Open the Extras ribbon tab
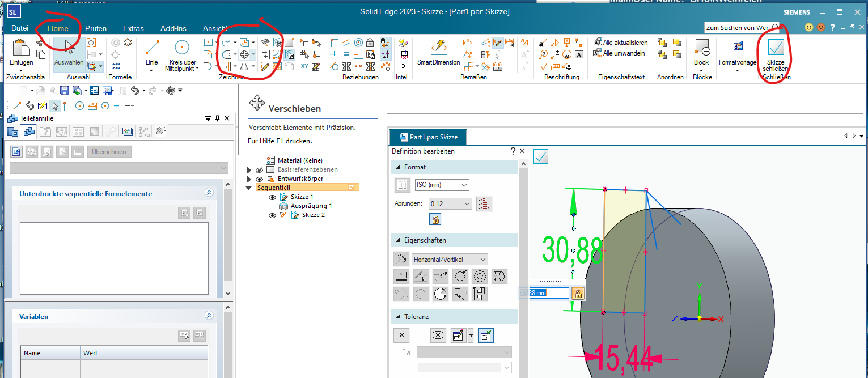Viewport: 868px width, 378px height. (x=133, y=28)
